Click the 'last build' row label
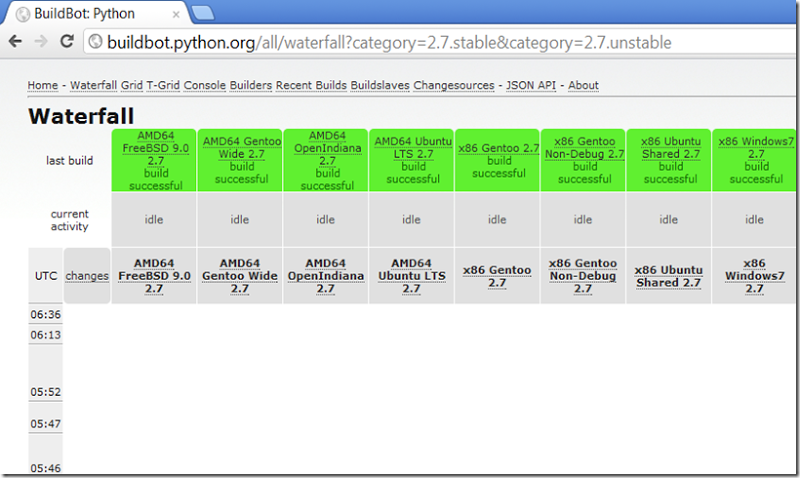 coord(69,160)
